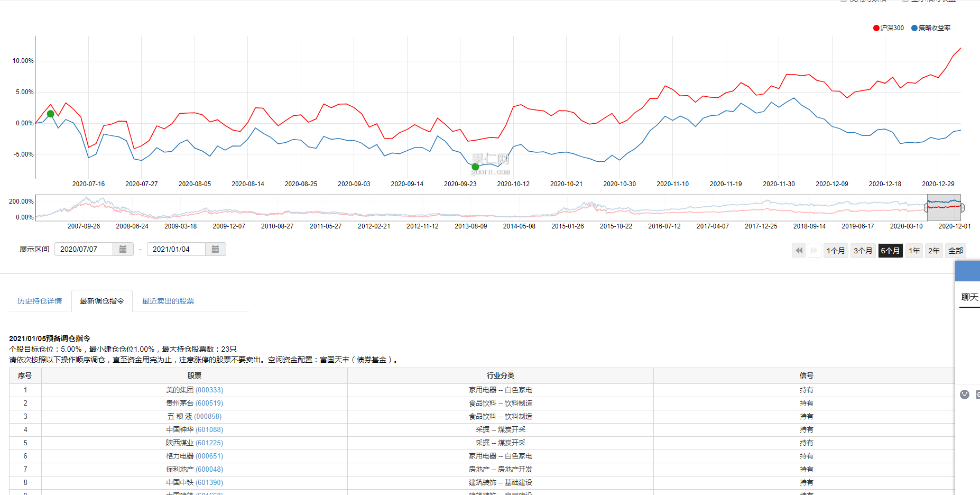Open the start date calendar picker icon
Viewport: 980px width, 495px height.
pyautogui.click(x=123, y=249)
